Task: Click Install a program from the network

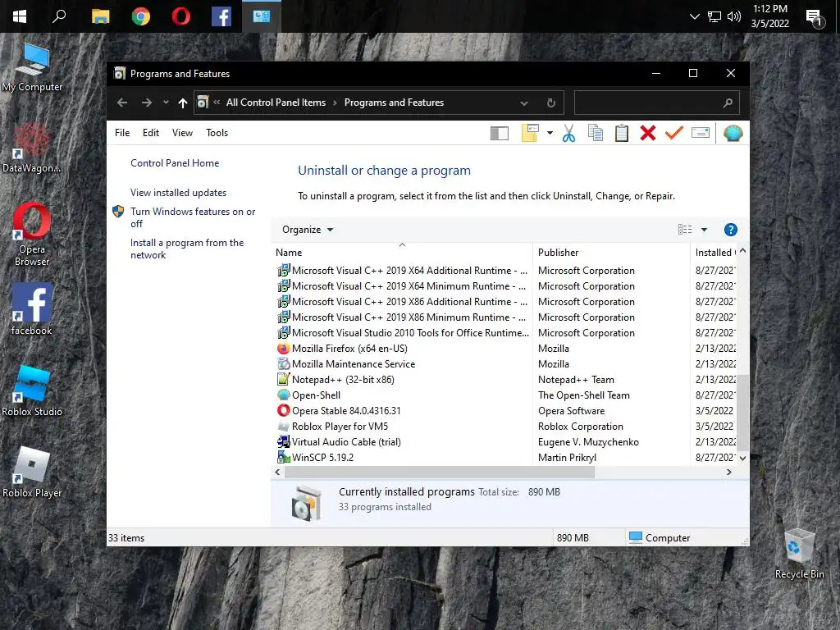Action: 187,249
